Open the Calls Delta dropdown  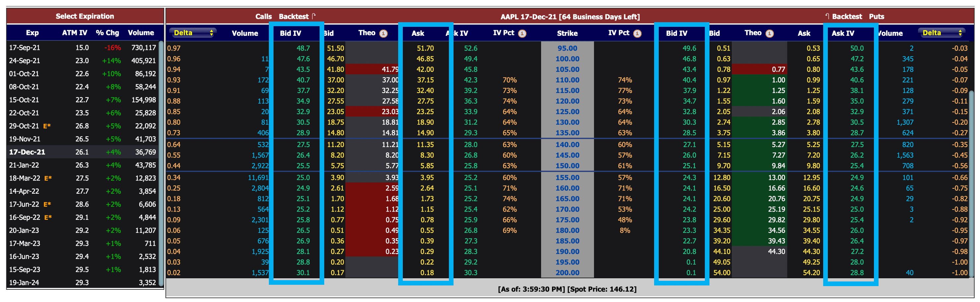point(193,33)
